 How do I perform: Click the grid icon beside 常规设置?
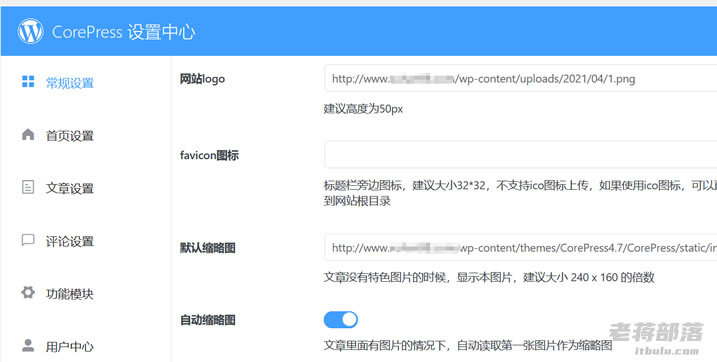[x=28, y=81]
